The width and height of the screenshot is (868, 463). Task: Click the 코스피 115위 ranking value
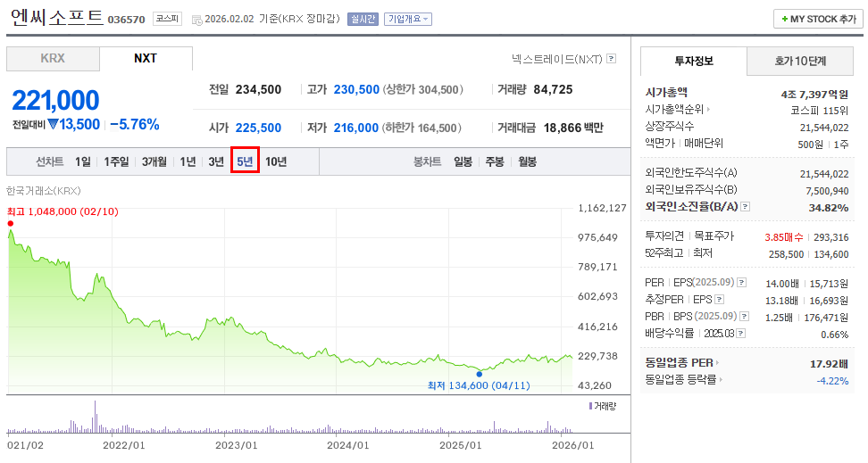(819, 111)
